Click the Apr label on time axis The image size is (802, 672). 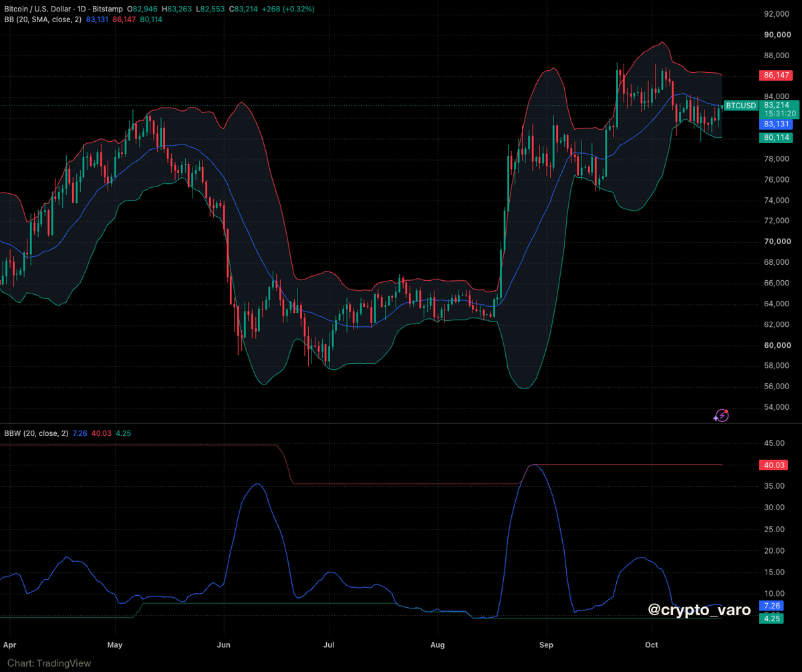9,645
